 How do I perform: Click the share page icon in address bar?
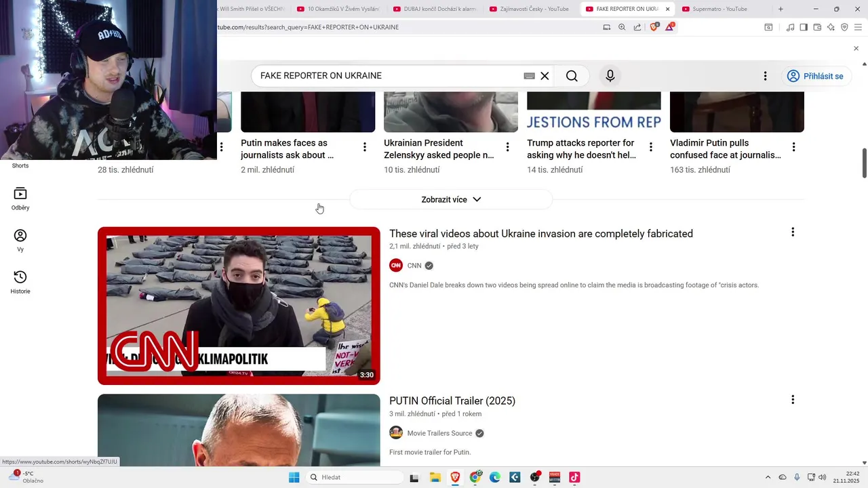637,27
